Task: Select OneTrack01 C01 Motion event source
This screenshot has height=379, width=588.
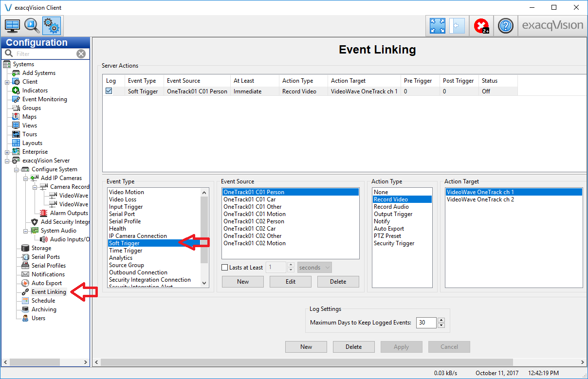Action: 255,214
